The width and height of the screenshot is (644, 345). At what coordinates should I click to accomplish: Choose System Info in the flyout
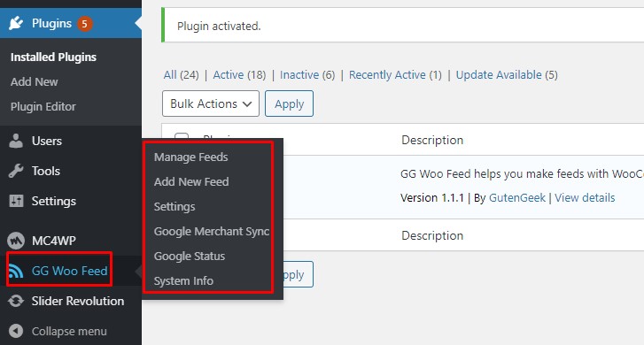click(183, 281)
